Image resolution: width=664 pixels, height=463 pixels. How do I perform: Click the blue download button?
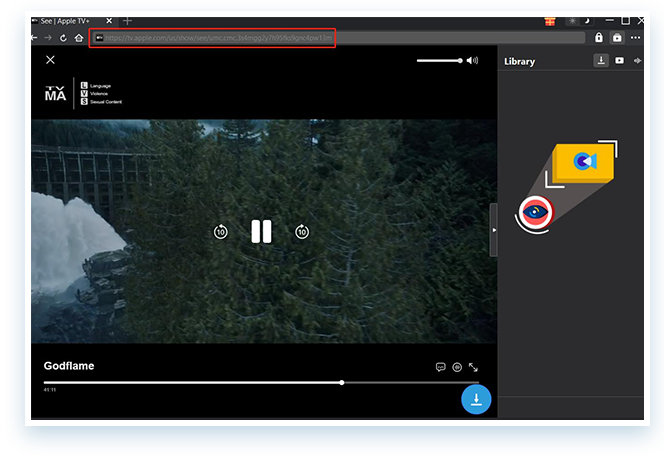[476, 399]
